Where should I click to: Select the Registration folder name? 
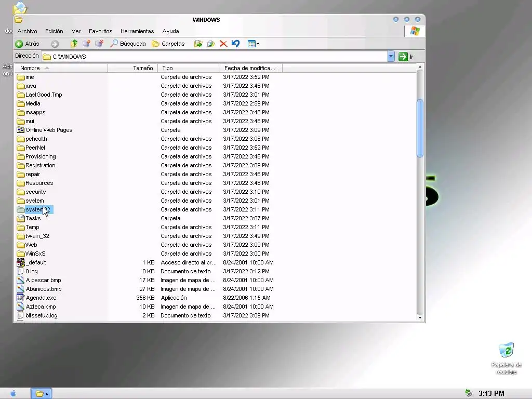[x=41, y=165]
